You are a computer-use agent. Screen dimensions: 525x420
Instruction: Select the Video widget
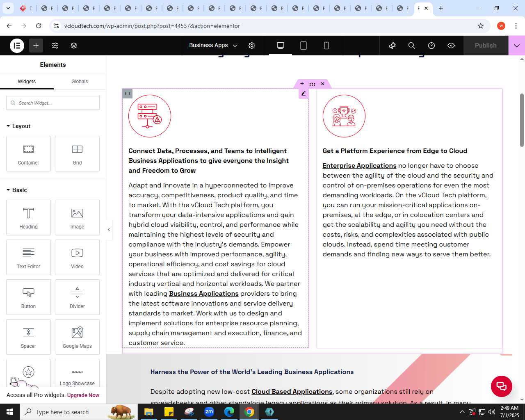point(77,257)
